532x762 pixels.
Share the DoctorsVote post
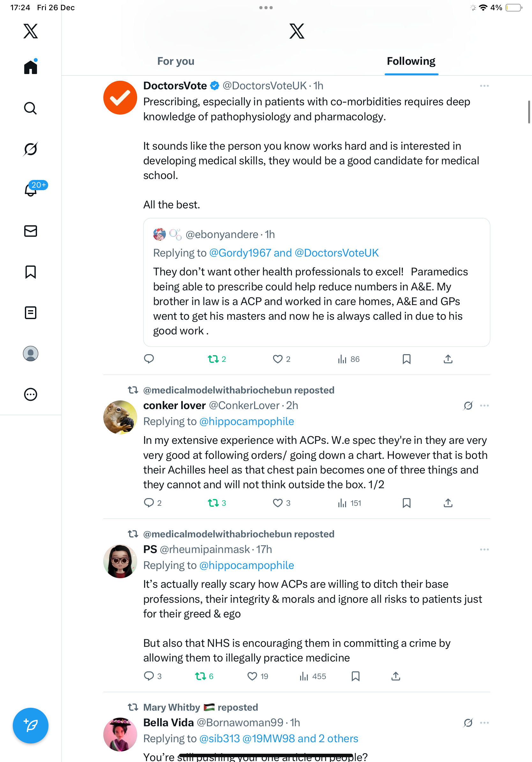click(x=448, y=359)
